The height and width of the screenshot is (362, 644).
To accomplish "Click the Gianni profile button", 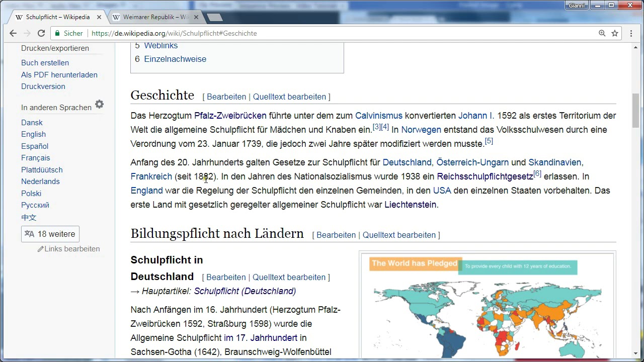I will tap(577, 6).
